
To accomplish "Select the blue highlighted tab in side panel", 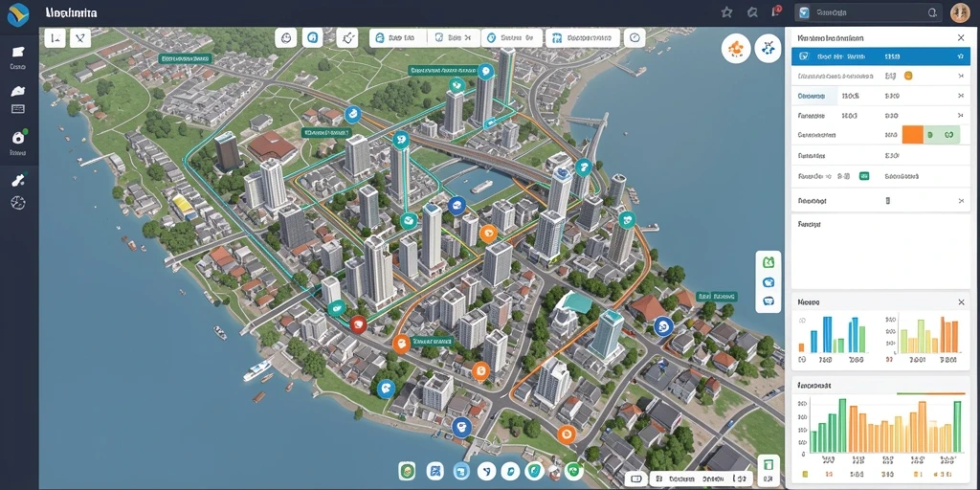I will 881,56.
